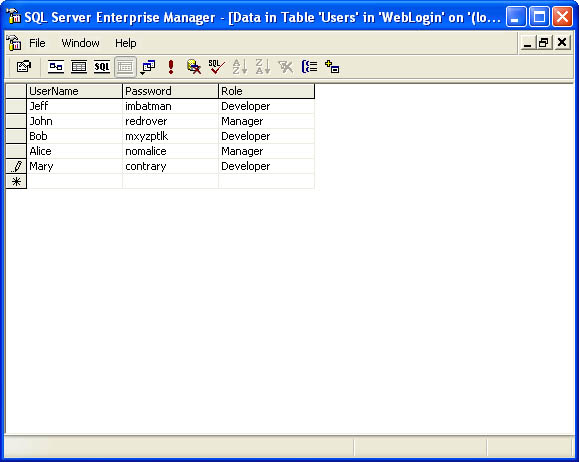The height and width of the screenshot is (462, 579).
Task: Click the 'contrary' password cell
Action: (170, 167)
